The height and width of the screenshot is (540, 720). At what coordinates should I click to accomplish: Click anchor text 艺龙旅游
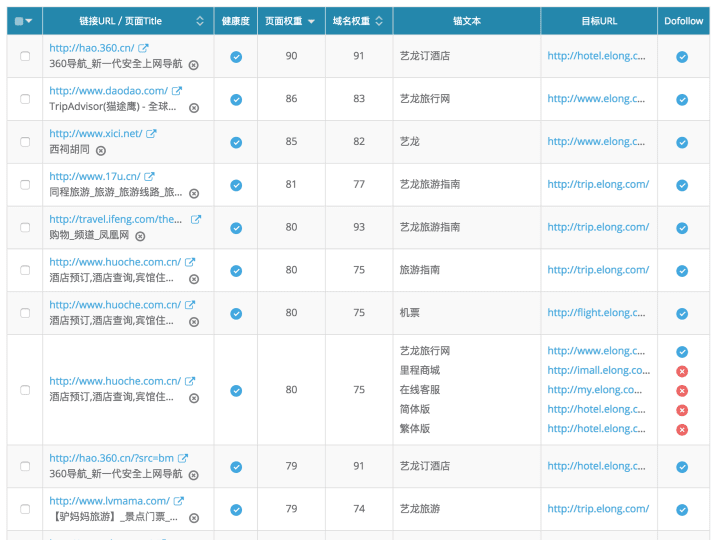(x=420, y=509)
